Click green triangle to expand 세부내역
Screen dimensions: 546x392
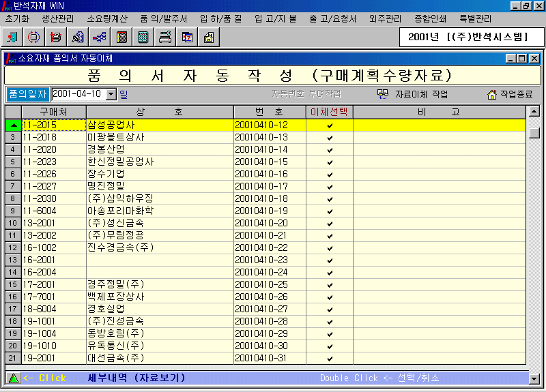tap(13, 378)
